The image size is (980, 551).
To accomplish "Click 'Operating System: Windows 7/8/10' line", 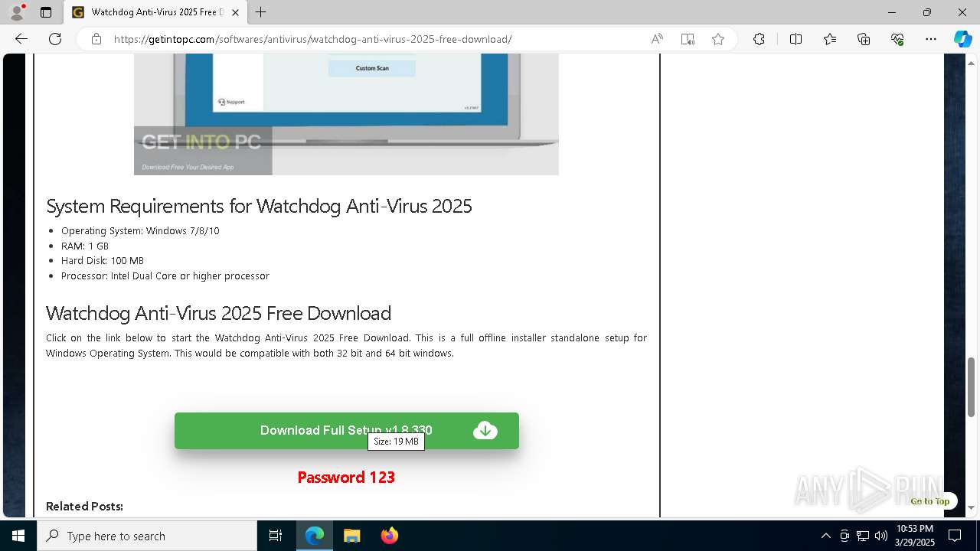I will (140, 230).
